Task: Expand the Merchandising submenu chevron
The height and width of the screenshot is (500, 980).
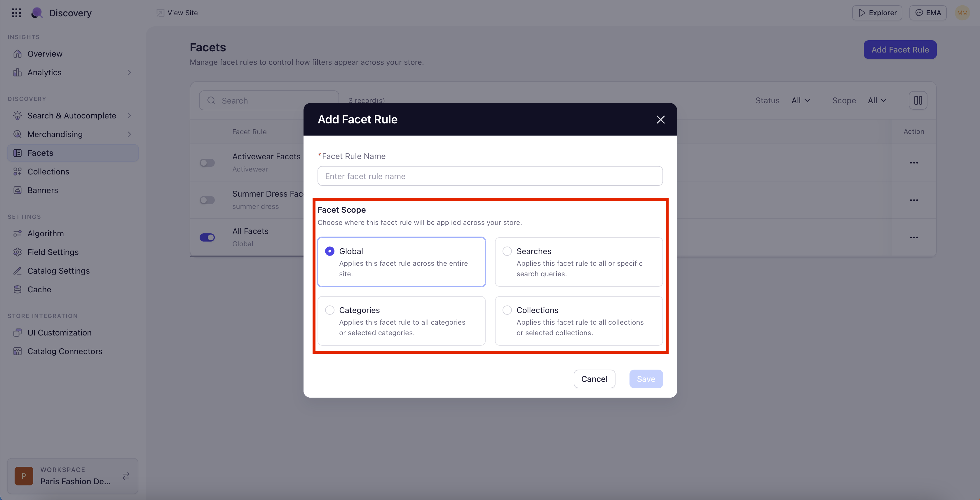Action: (x=129, y=134)
